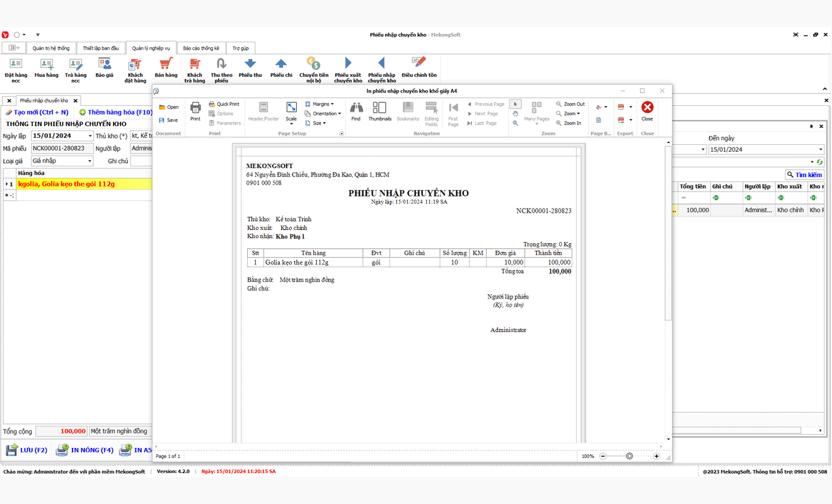Open the Orientation dropdown
832x504 pixels.
point(323,113)
